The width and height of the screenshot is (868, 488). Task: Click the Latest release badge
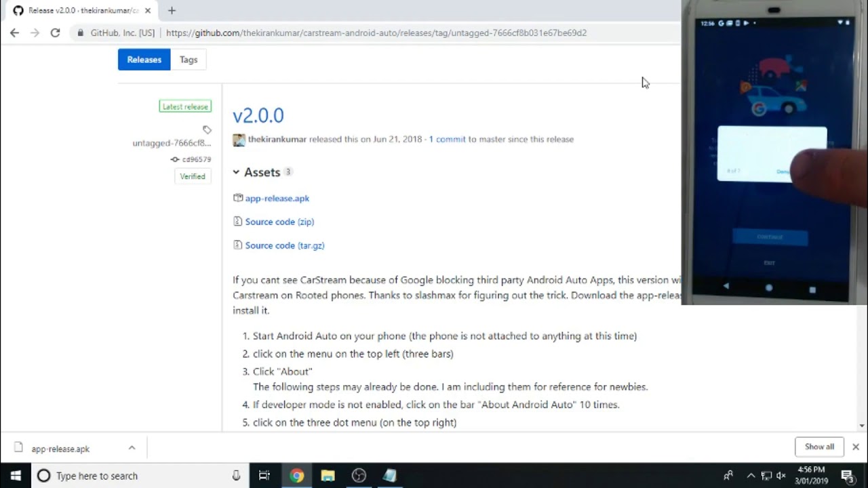coord(185,106)
